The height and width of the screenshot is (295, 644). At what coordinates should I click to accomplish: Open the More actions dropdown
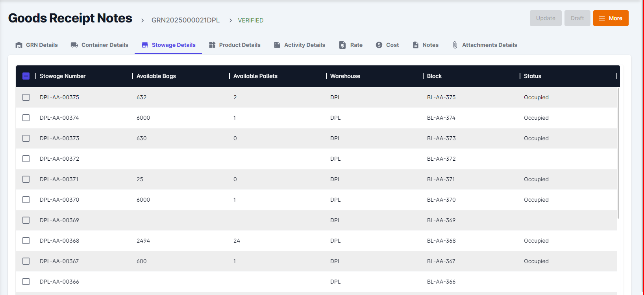click(x=611, y=18)
